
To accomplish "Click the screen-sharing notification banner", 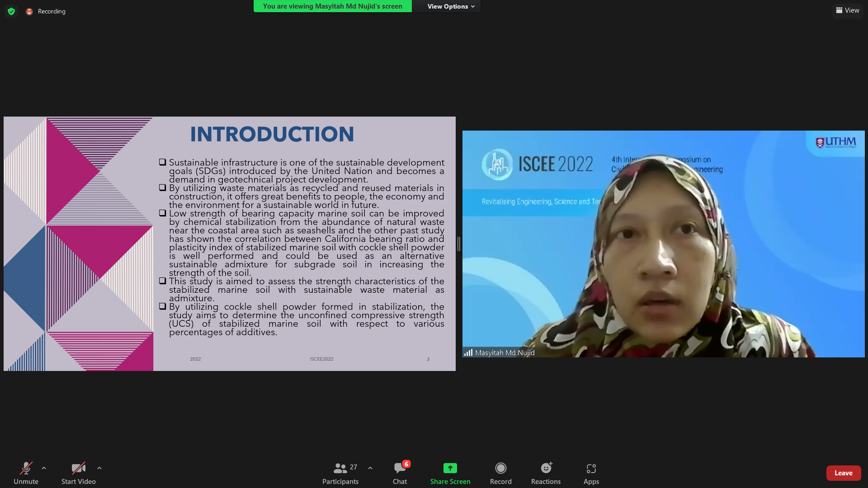I will click(332, 6).
